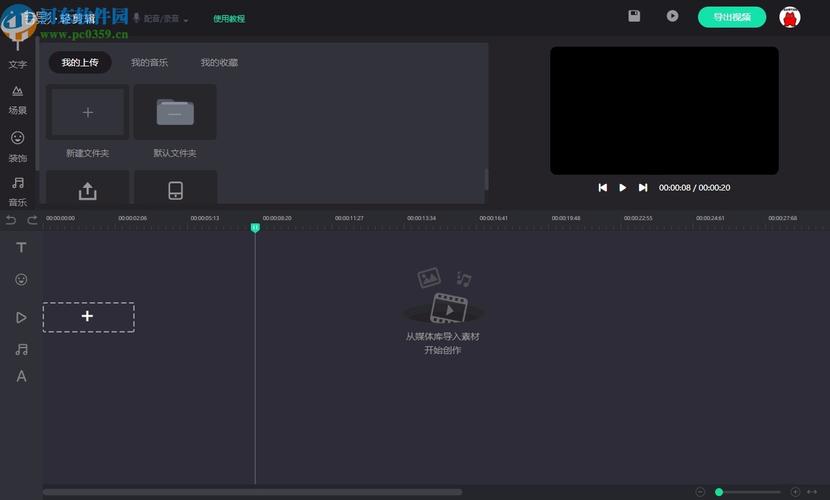Click the 00:00:08 / 00:00:20 time readout
Screen dimensions: 830x500
click(x=694, y=187)
